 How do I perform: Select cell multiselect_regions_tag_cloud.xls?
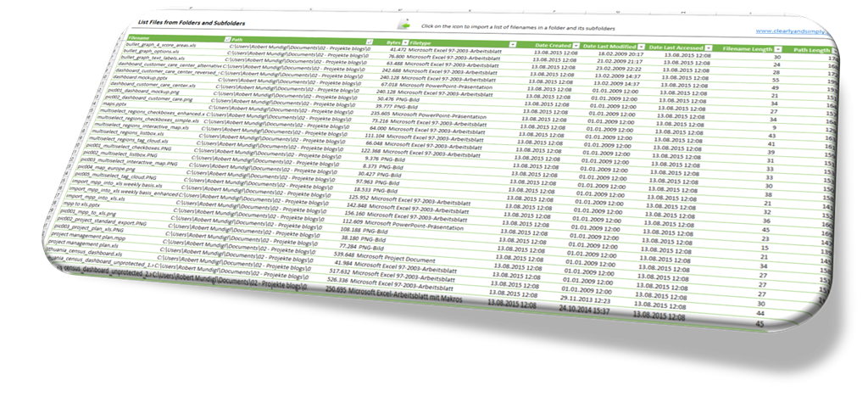point(130,139)
